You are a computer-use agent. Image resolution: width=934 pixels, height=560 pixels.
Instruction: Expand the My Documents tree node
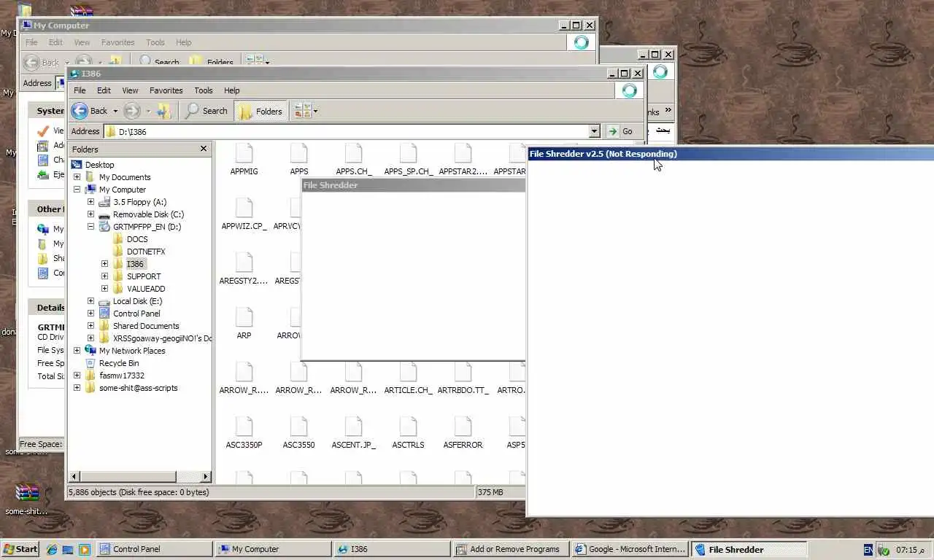point(77,177)
